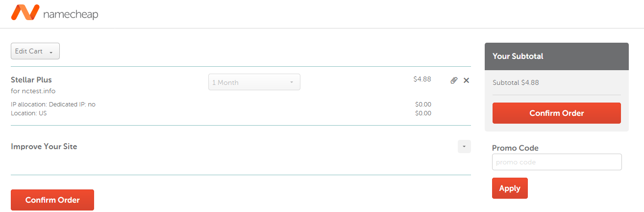Click the paperclip icon beside Stellar Plus price
Screen dimensions: 644x212
454,80
